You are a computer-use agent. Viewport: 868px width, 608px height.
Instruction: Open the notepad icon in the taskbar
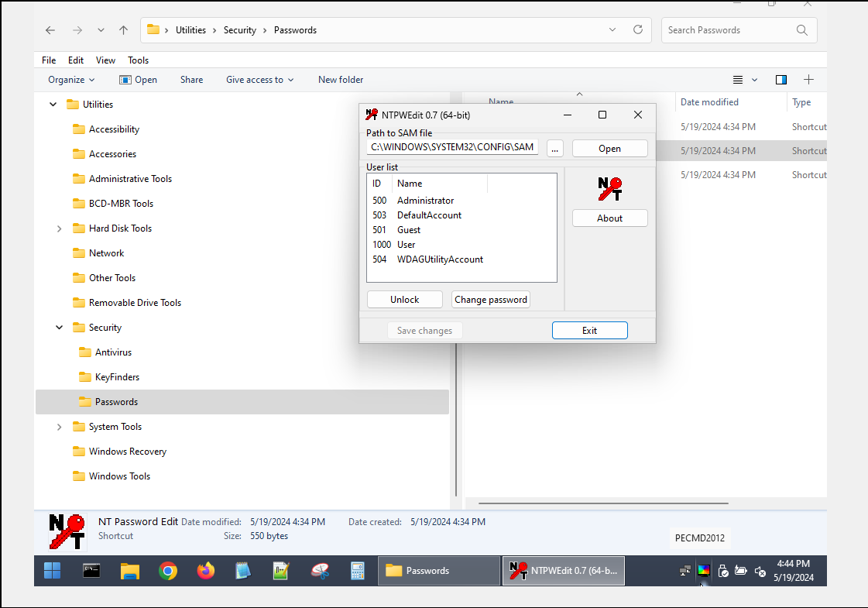click(x=243, y=570)
